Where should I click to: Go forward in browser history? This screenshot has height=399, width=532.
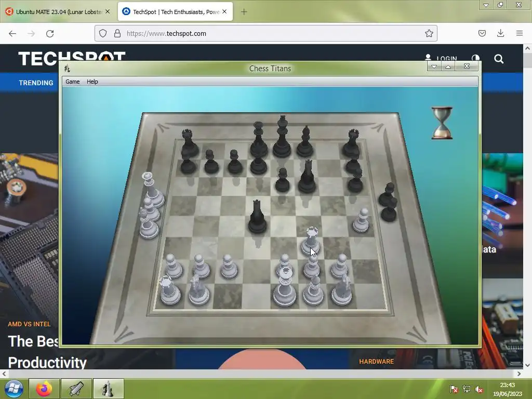pos(31,34)
